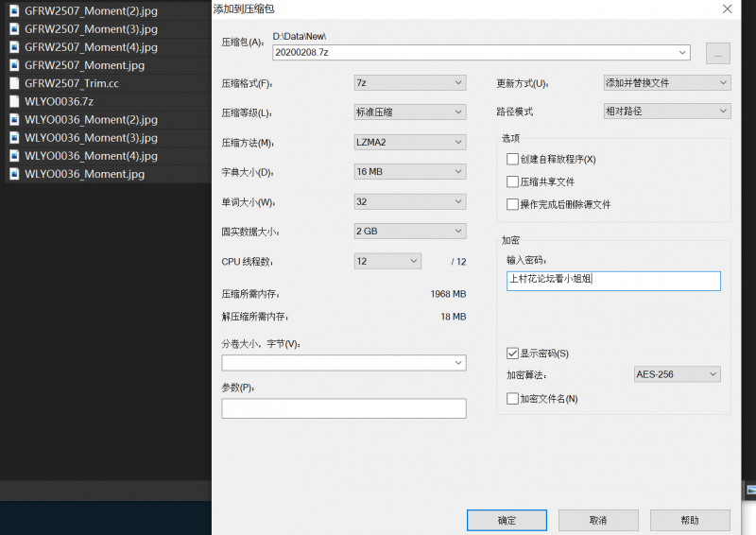Viewport: 756px width, 535px height.
Task: Click the image icon of GFRW2507_Moment.jpg
Action: [14, 65]
